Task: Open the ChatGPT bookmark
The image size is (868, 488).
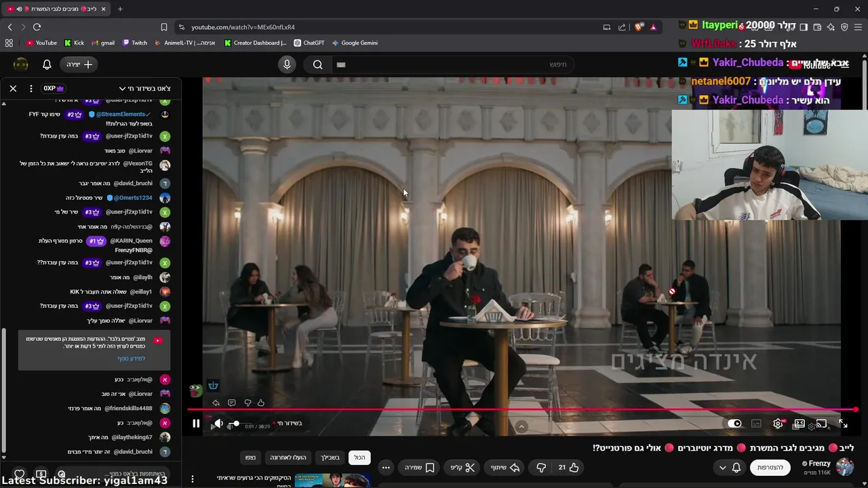Action: point(309,43)
